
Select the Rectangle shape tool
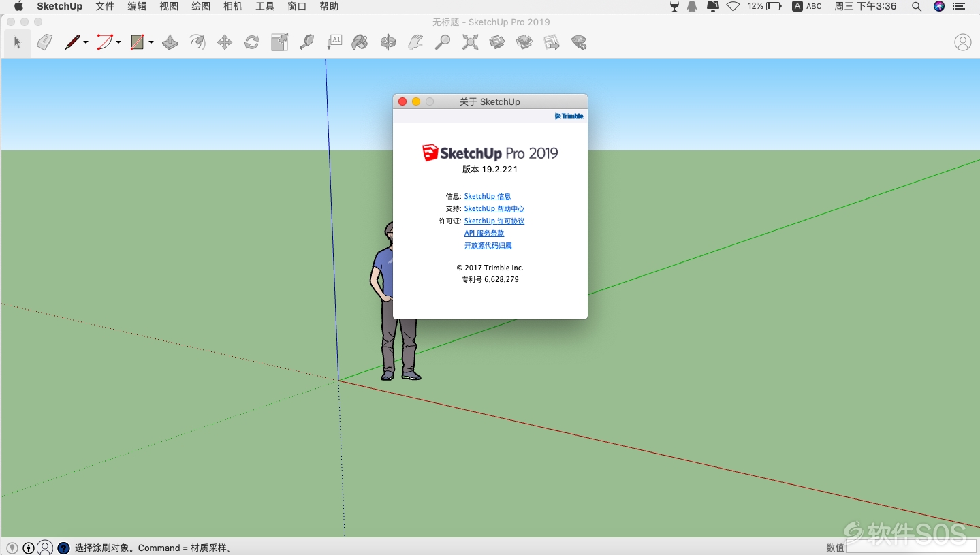pos(138,42)
